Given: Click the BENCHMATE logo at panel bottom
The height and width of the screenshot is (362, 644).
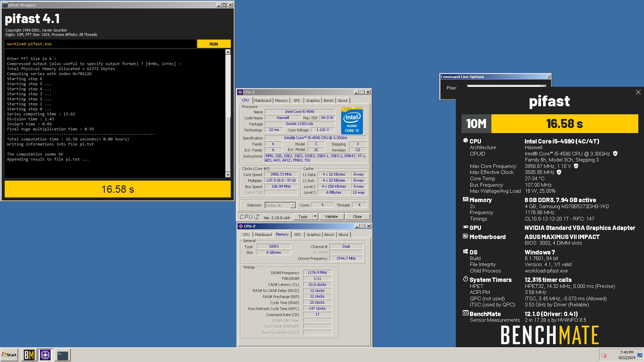Looking at the screenshot, I should (550, 335).
